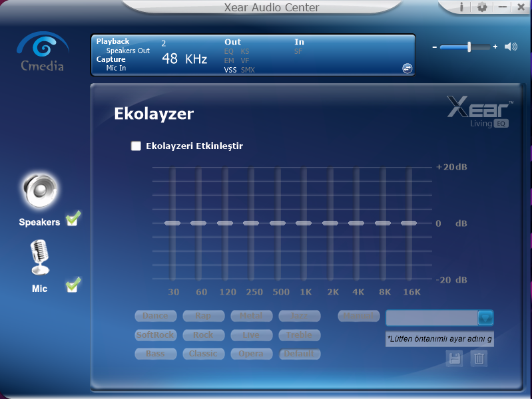Close the Xear Audio Center window
Image resolution: width=532 pixels, height=399 pixels.
[x=521, y=7]
